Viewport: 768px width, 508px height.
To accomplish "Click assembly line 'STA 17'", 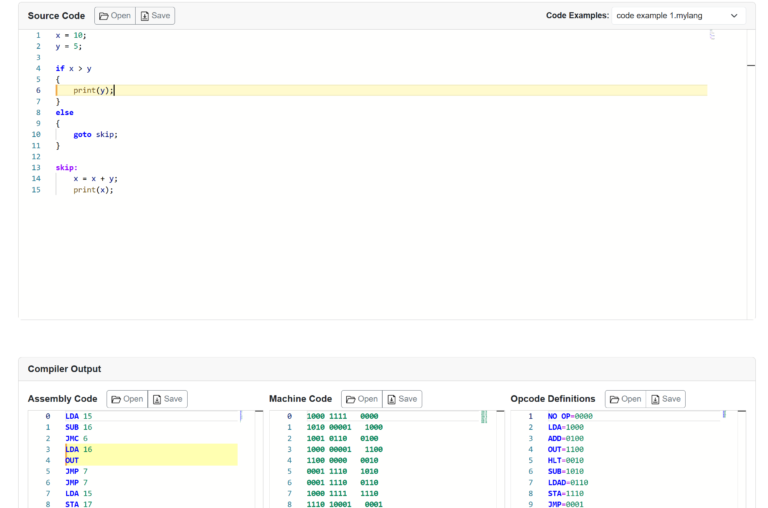I will [78, 504].
